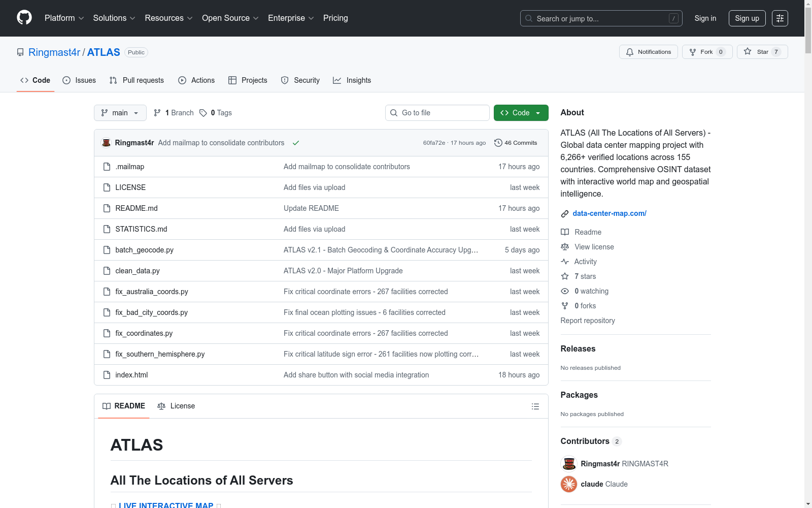Click the book icon beside Readme

(565, 232)
